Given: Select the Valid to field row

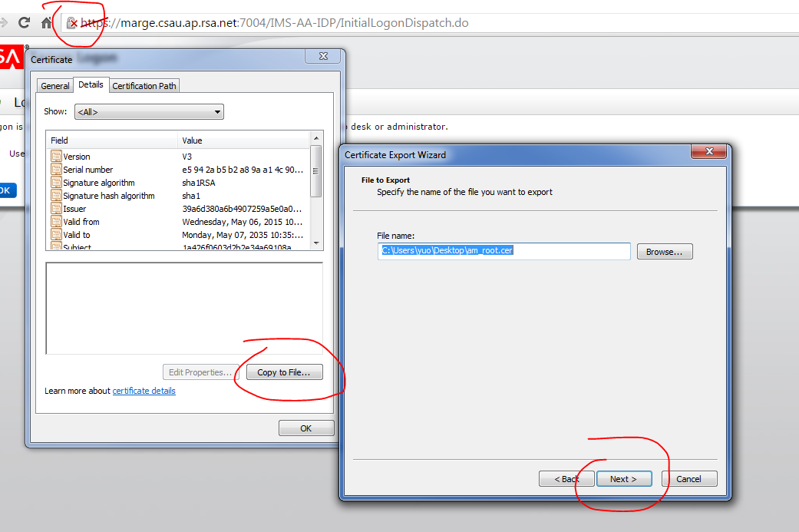Looking at the screenshot, I should coord(76,235).
